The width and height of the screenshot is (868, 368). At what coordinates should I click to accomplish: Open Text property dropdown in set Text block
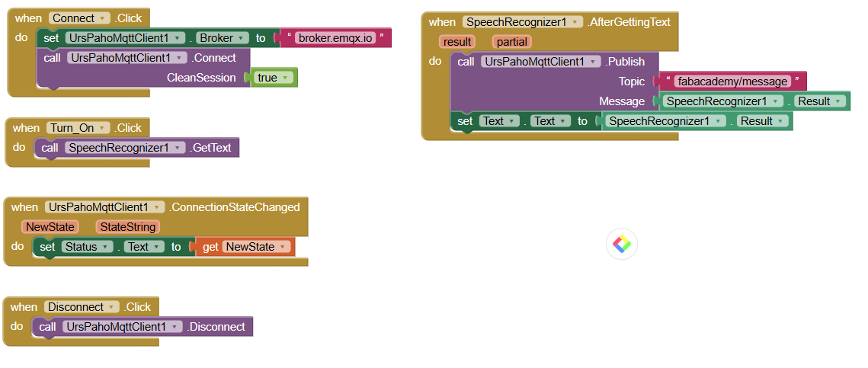550,121
